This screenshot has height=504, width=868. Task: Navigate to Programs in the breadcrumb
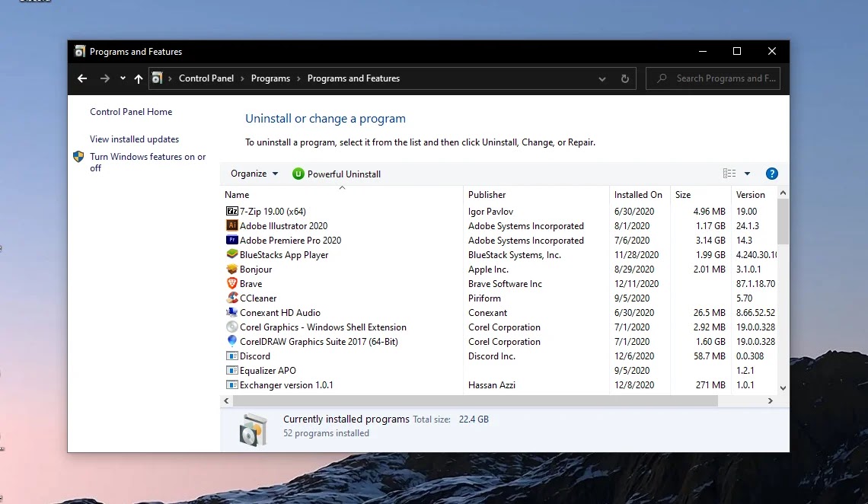(x=270, y=78)
